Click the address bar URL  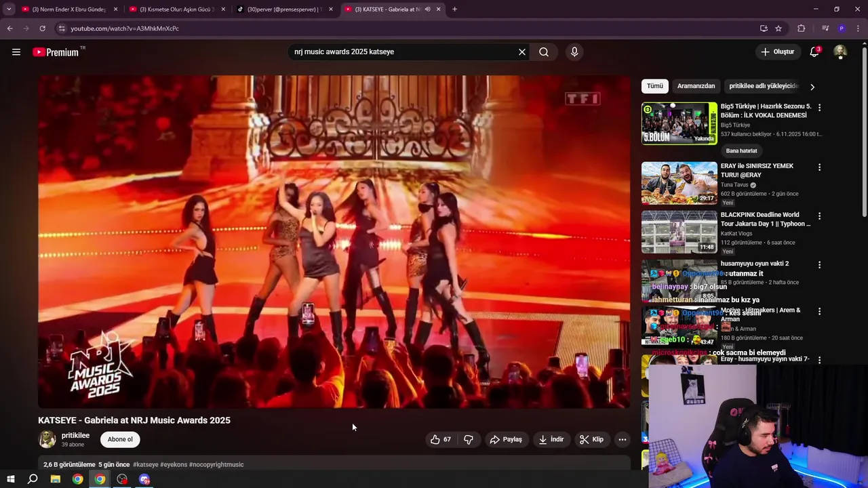click(125, 28)
